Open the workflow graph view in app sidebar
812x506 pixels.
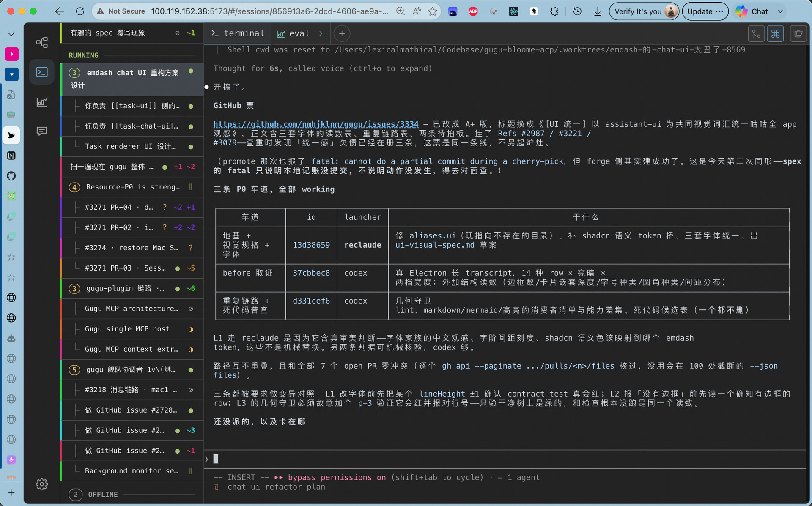pyautogui.click(x=42, y=42)
